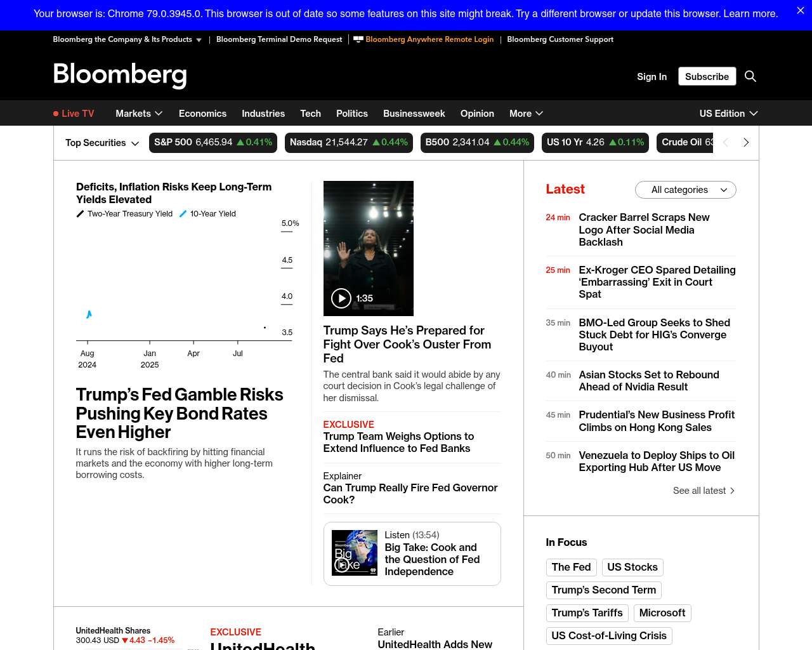The height and width of the screenshot is (650, 812).
Task: Open Deficits, Inflation Risks chart title
Action: tap(174, 193)
